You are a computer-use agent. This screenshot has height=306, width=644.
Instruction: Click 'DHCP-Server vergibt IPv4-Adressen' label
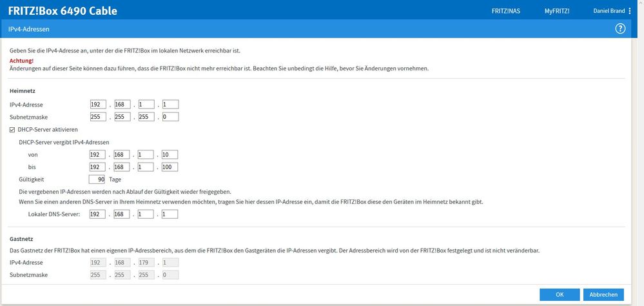(x=64, y=142)
